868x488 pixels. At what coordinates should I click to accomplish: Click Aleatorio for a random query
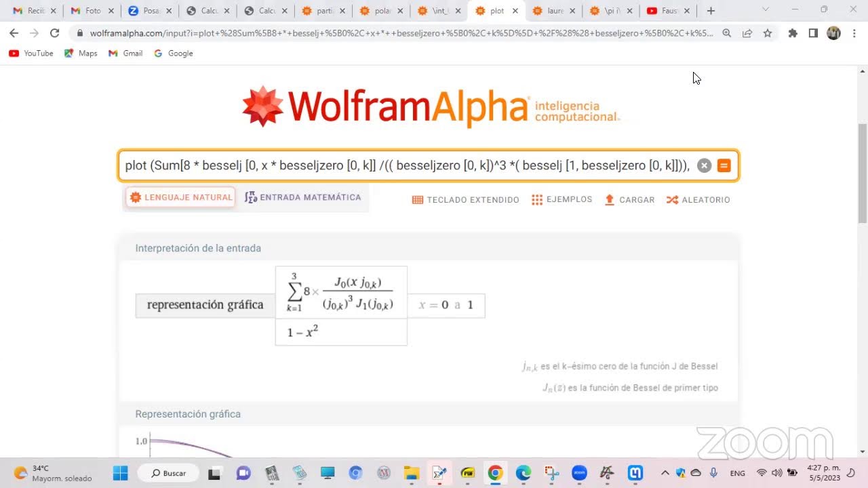(698, 200)
